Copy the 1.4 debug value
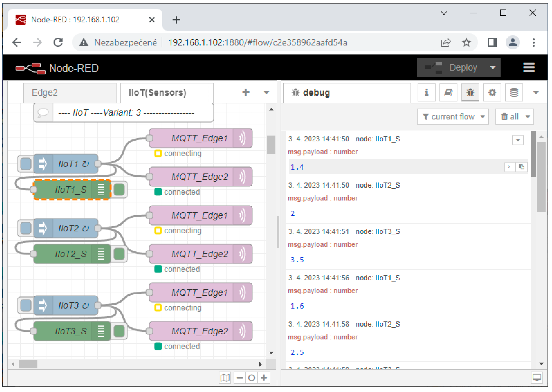 [522, 167]
